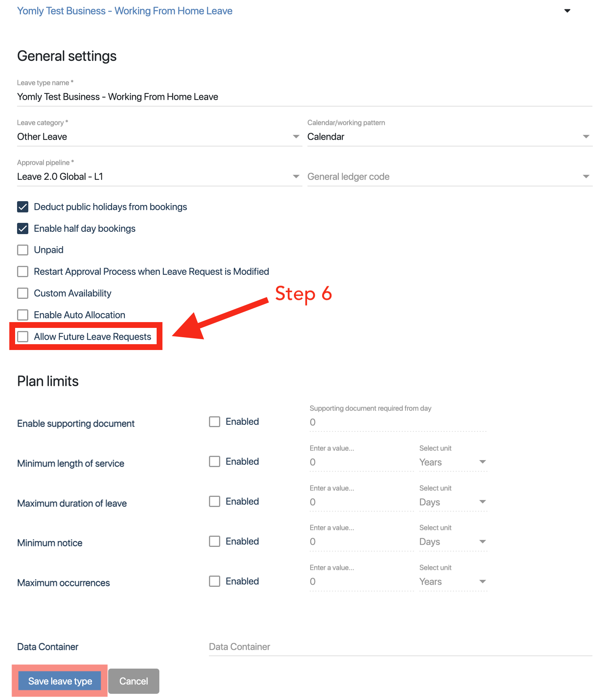This screenshot has height=700, width=611.
Task: Enable the supporting document checkbox
Action: pyautogui.click(x=214, y=422)
